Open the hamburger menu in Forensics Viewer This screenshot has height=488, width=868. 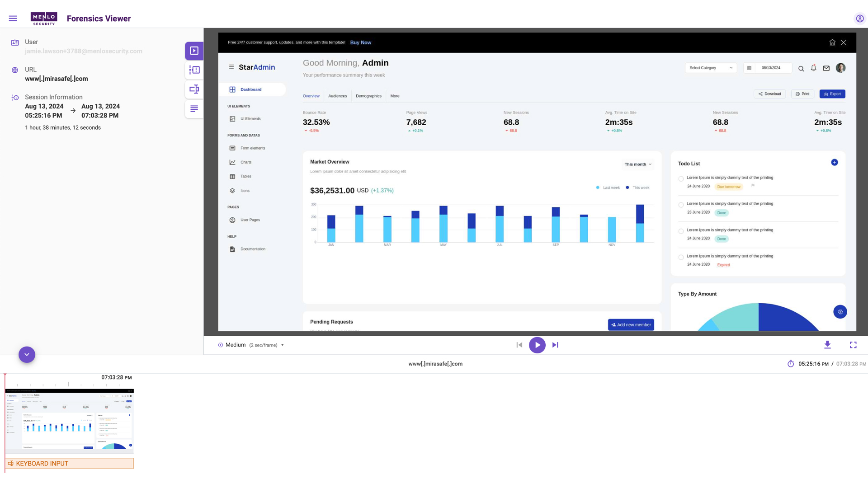(13, 19)
